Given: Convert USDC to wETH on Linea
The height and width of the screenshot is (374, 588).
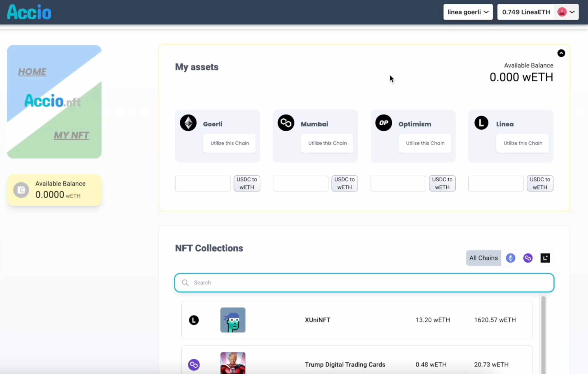Looking at the screenshot, I should click(x=540, y=183).
